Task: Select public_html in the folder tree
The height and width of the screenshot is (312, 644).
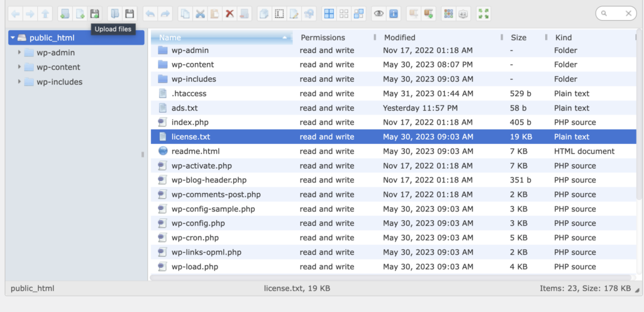Action: tap(76, 38)
